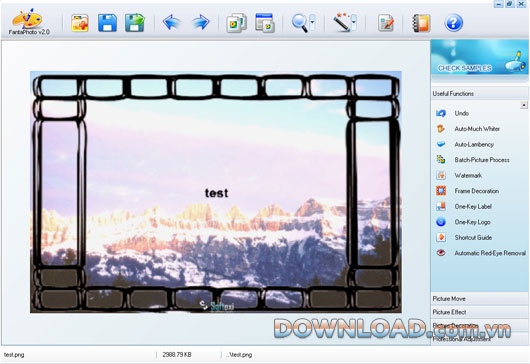The image size is (530, 364).
Task: Choose One-Key Label text option
Action: [x=473, y=207]
